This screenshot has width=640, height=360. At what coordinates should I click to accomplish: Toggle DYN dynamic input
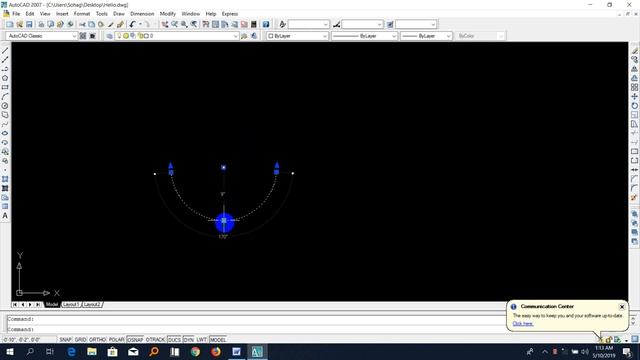point(189,340)
